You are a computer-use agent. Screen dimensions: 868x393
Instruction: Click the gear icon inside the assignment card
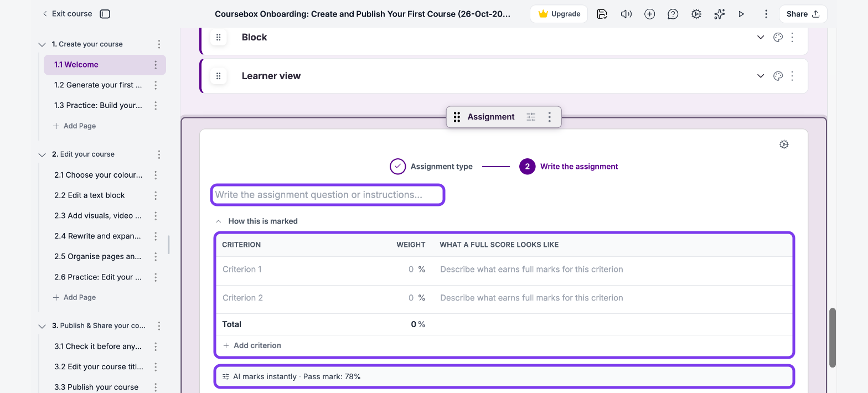pos(784,144)
